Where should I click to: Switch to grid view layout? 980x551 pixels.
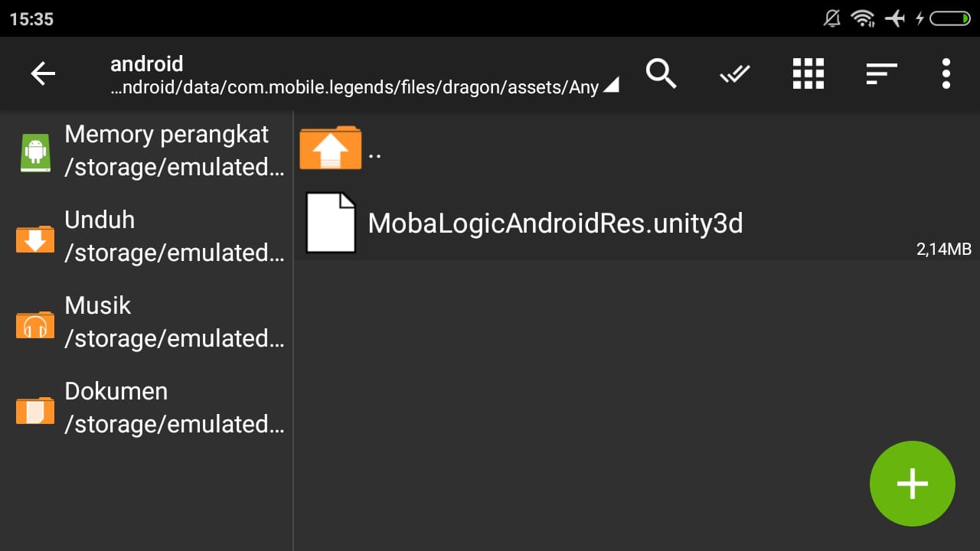pos(808,73)
